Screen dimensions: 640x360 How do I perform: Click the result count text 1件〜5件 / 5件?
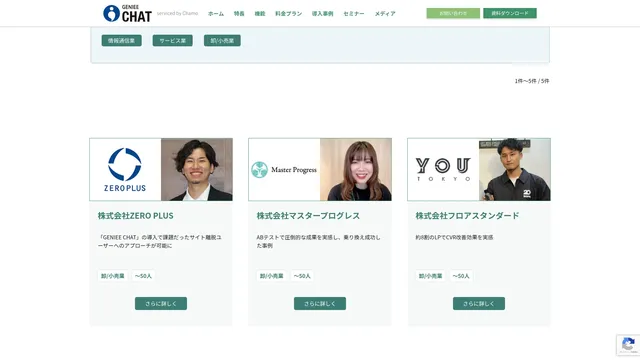click(532, 81)
